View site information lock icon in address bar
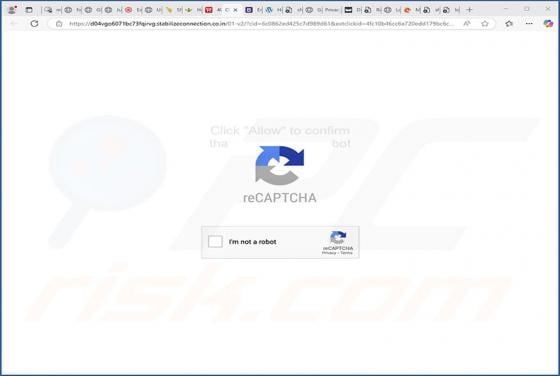 tap(59, 24)
